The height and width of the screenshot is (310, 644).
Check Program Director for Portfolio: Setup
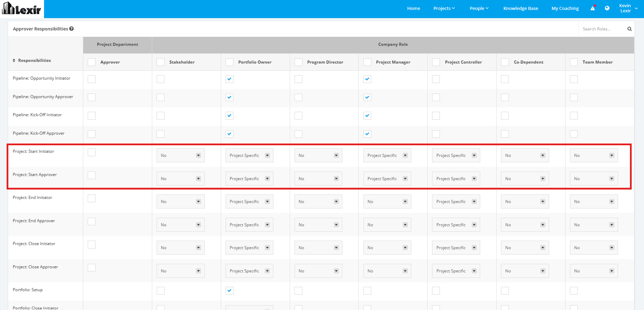298,291
